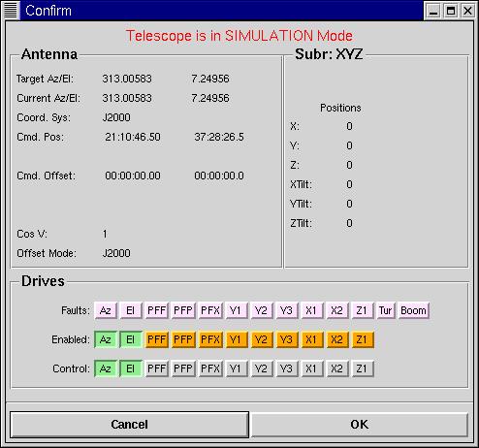Toggle the Az drive in Control row

pos(106,368)
